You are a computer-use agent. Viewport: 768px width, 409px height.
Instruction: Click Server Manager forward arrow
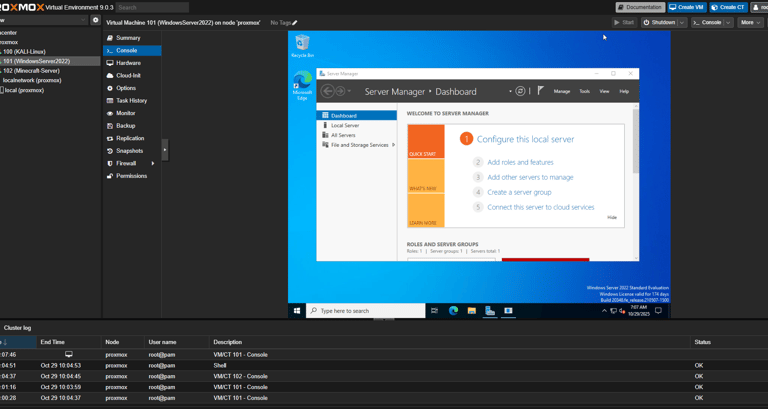(340, 91)
